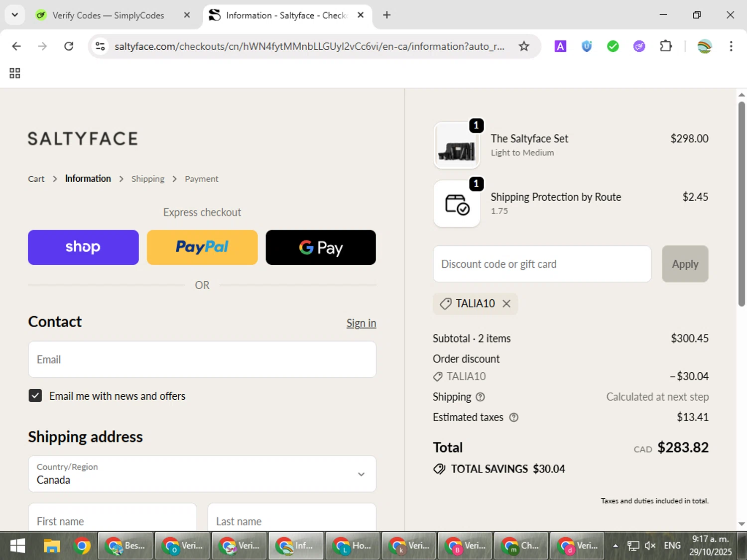Check out with Shop Pay
The image size is (747, 560).
pyautogui.click(x=83, y=247)
